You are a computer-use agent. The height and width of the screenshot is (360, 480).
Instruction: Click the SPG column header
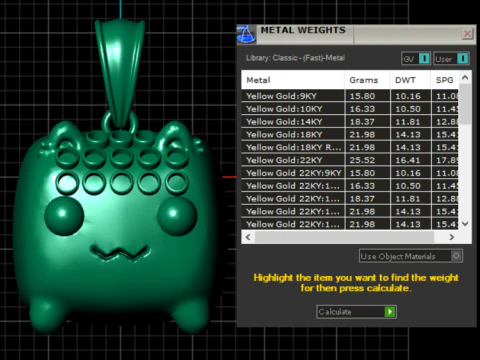coord(445,80)
